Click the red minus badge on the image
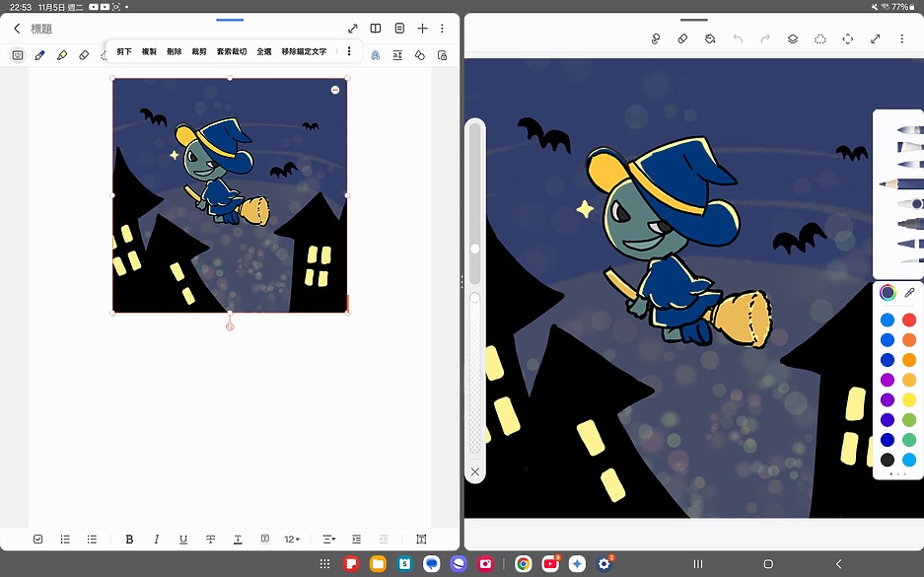The width and height of the screenshot is (924, 577). pyautogui.click(x=335, y=90)
